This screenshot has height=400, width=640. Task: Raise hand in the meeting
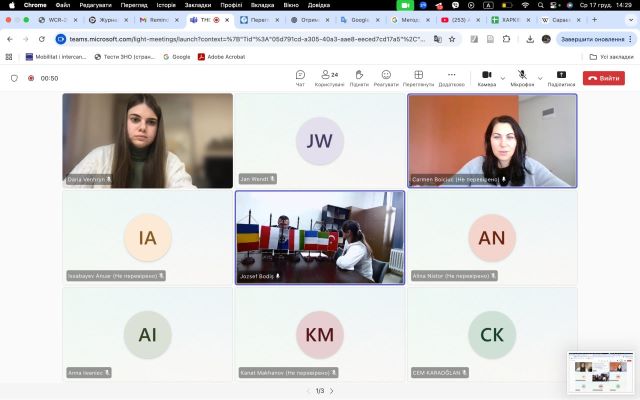coord(359,77)
